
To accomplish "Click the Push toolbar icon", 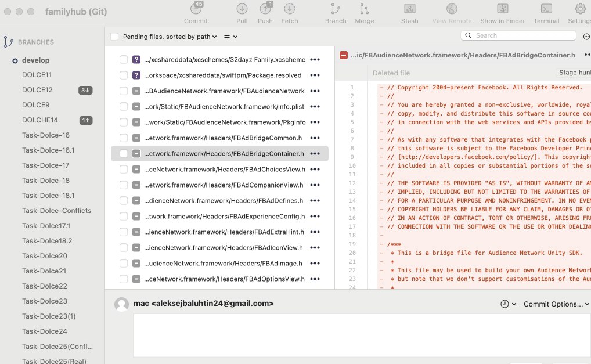I will tap(265, 9).
